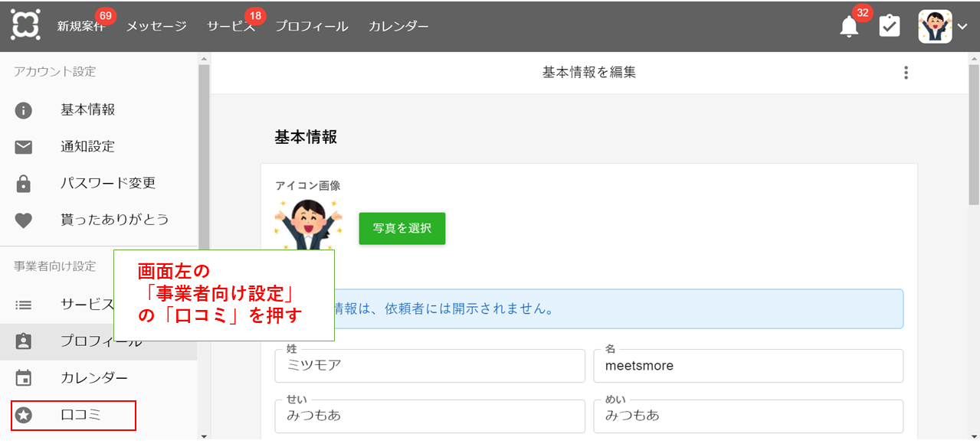The height and width of the screenshot is (447, 980).
Task: Click the Meetsmore logo icon
Action: (x=25, y=25)
